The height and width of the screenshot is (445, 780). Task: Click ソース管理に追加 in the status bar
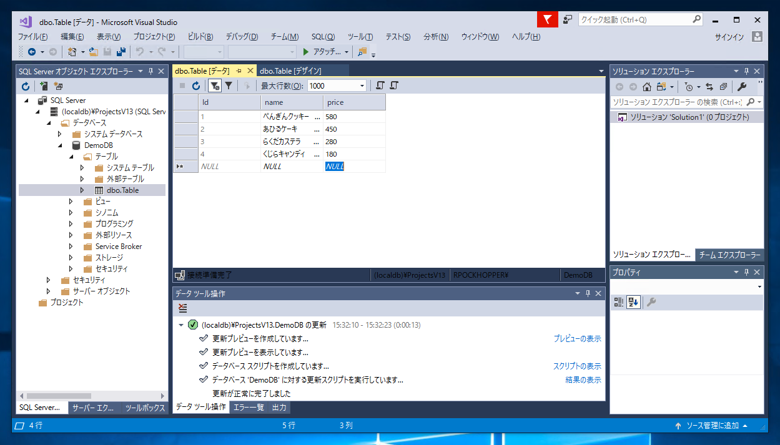pos(712,426)
